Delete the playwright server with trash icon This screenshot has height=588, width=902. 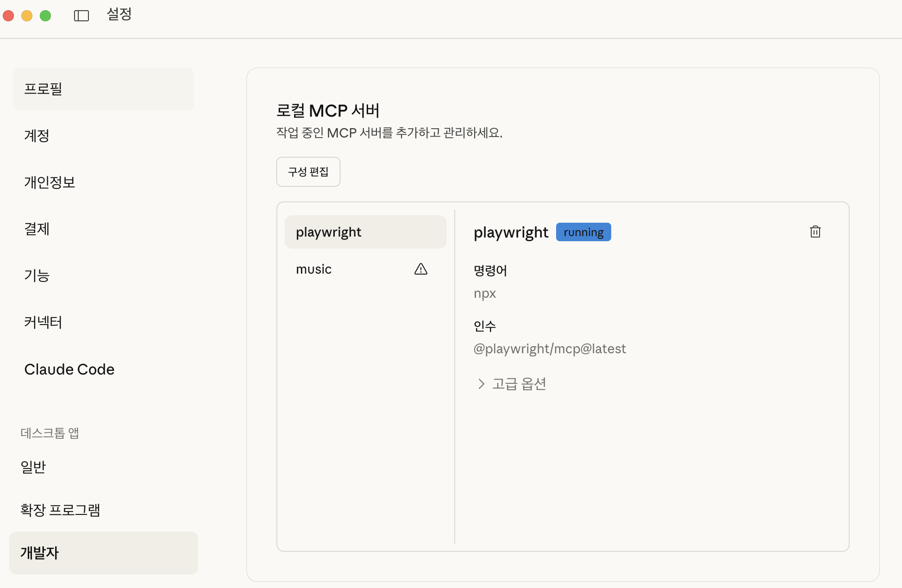click(x=815, y=231)
